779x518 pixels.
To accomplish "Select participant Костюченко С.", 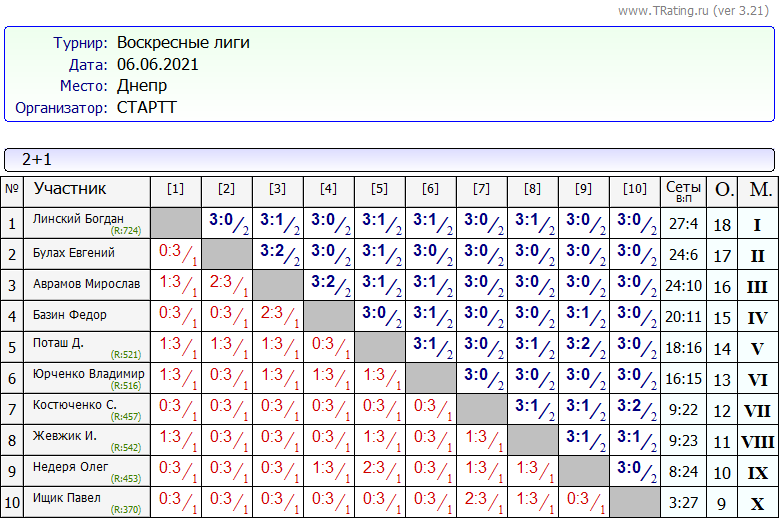I will click(76, 405).
